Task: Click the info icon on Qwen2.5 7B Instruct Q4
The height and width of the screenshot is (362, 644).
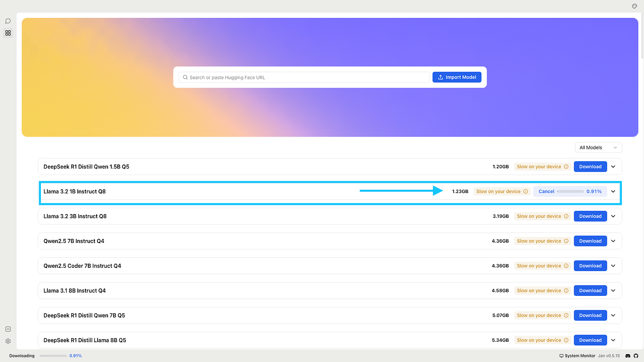Action: [566, 241]
